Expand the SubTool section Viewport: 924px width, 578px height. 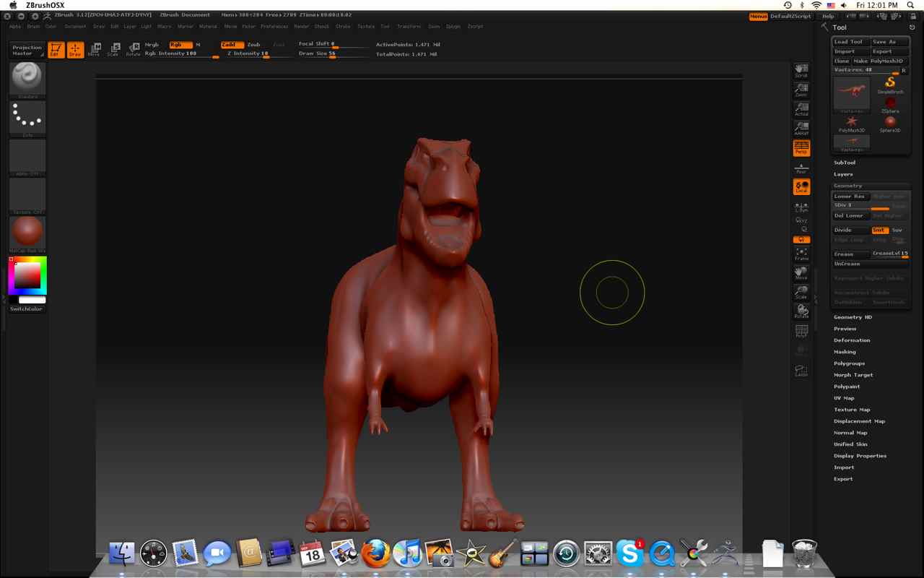845,163
